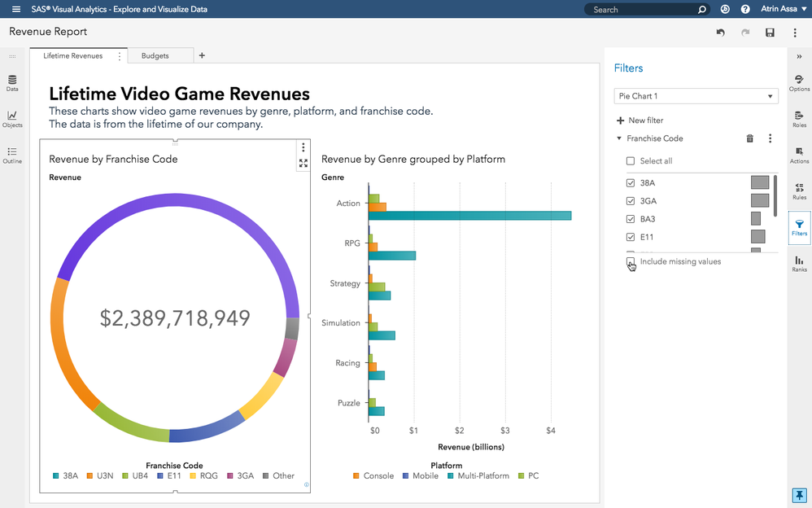Show the Outline pane

tap(12, 155)
